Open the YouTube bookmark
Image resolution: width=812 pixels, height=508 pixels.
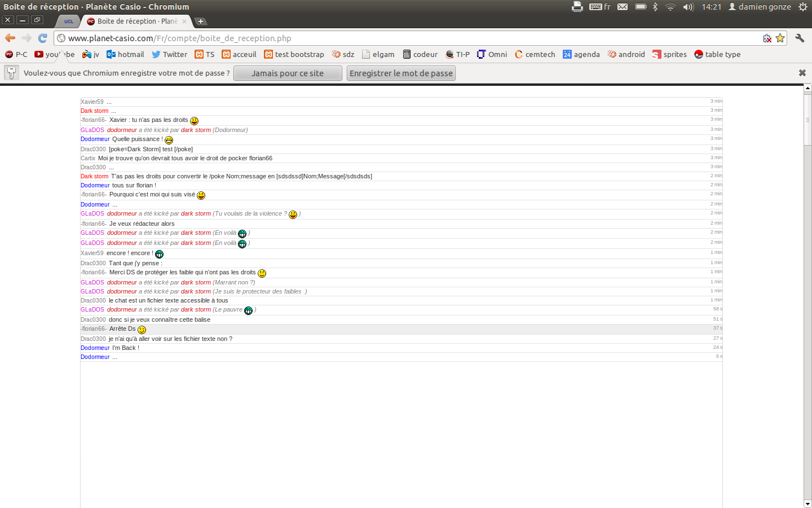54,54
